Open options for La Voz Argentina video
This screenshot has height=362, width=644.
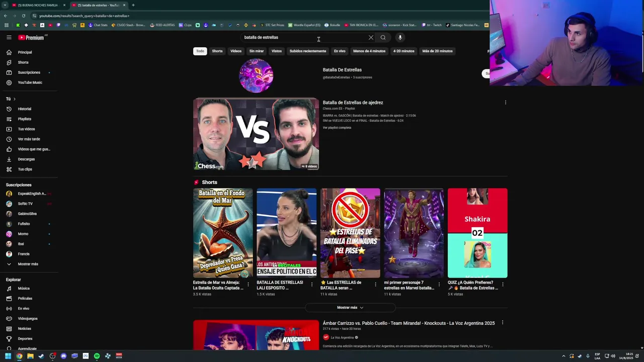[502, 323]
